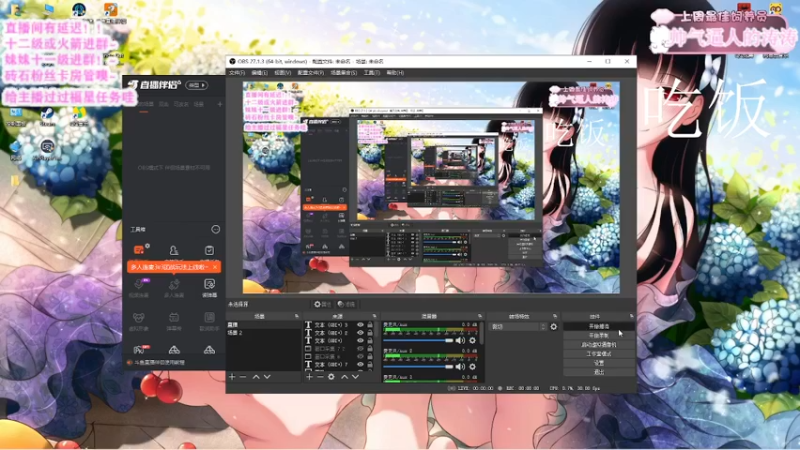Click the 属性 gear button on the source toolbar
This screenshot has height=450, width=800.
click(322, 304)
